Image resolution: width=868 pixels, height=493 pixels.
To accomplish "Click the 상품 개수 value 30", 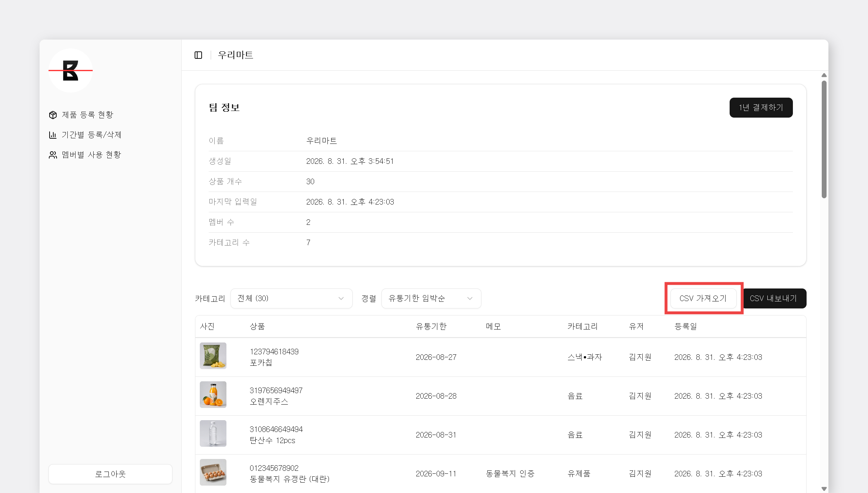I will tap(310, 182).
